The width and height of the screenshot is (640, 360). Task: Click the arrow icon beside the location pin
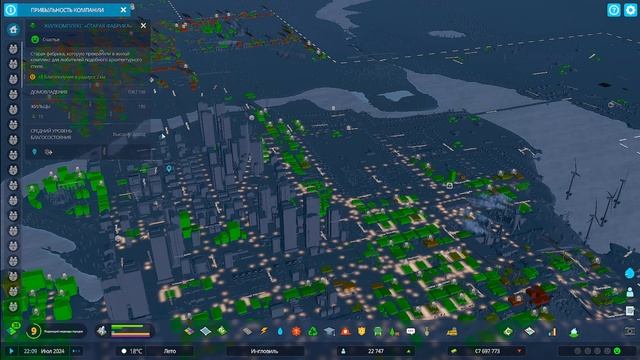pos(49,152)
